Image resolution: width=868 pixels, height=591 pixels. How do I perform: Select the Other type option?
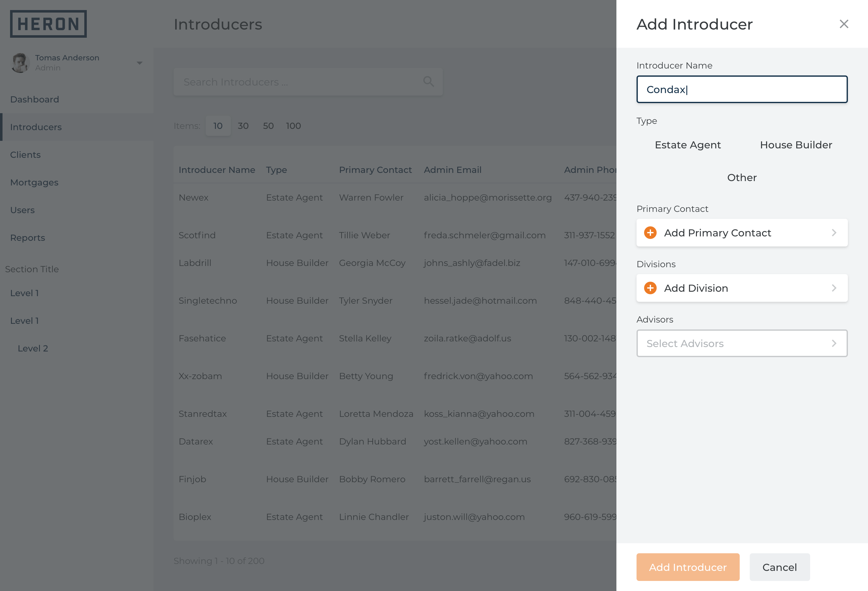(x=742, y=177)
